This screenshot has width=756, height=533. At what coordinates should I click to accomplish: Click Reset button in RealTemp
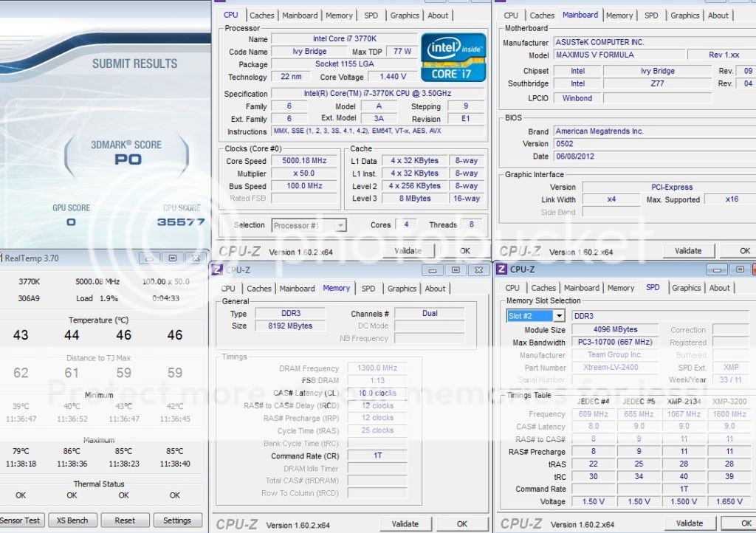pyautogui.click(x=125, y=521)
